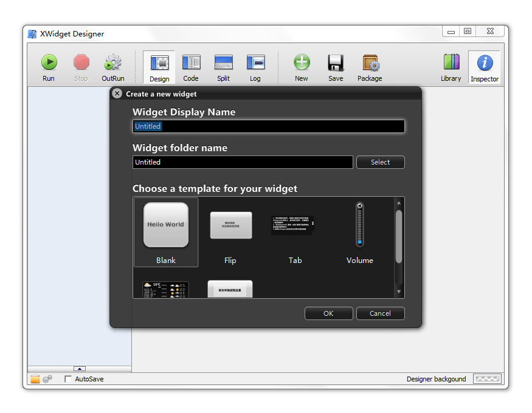Pick the Designer background swatch
532x413 pixels.
coord(487,379)
